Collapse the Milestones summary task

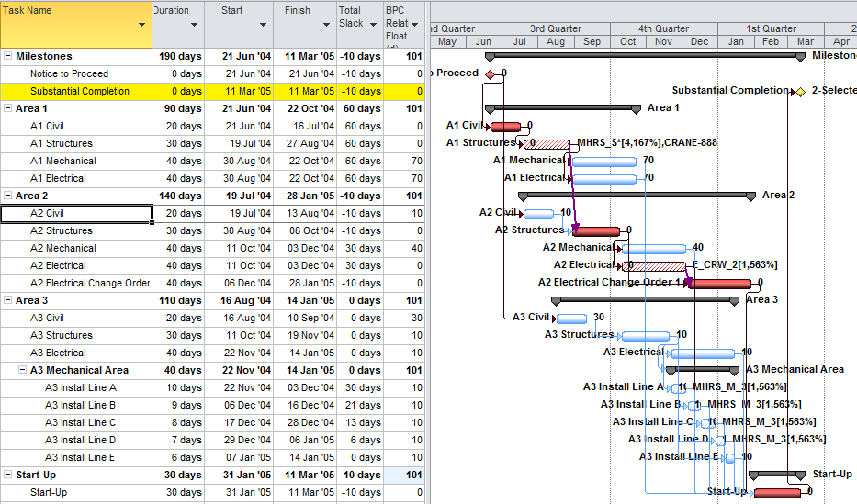pos(7,56)
